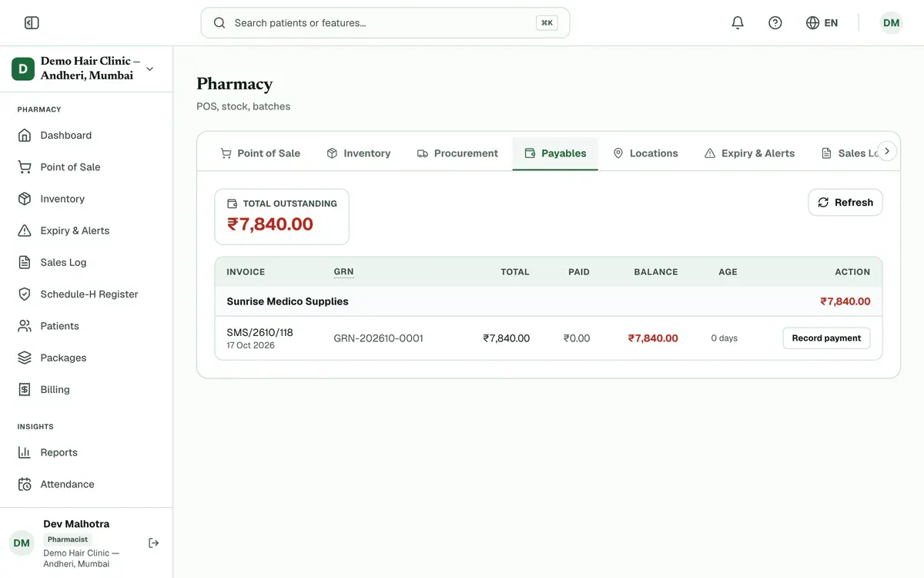Expand the Demo Hair Clinic selector
The height and width of the screenshot is (578, 924).
149,69
